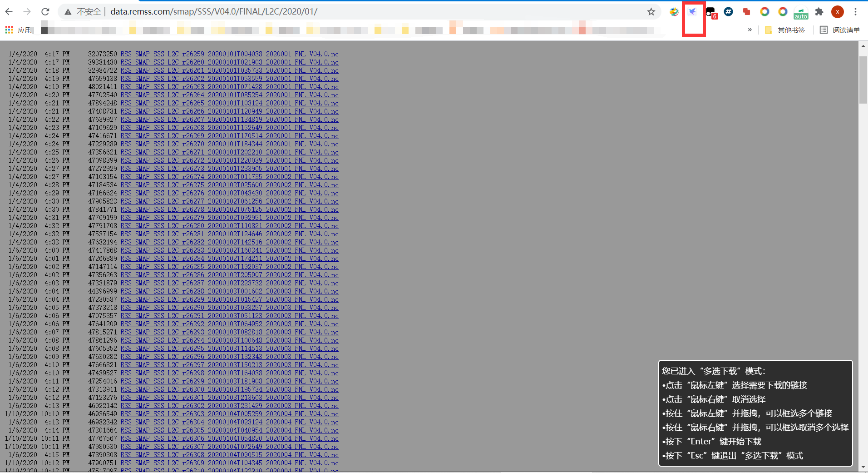Open 其他书签 bookmarks folder
Image resolution: width=868 pixels, height=473 pixels.
point(784,30)
